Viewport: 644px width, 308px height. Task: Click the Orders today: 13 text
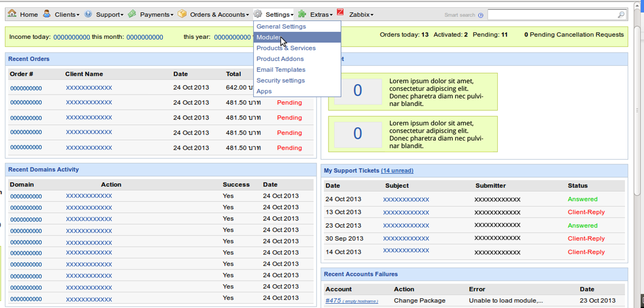(x=405, y=35)
